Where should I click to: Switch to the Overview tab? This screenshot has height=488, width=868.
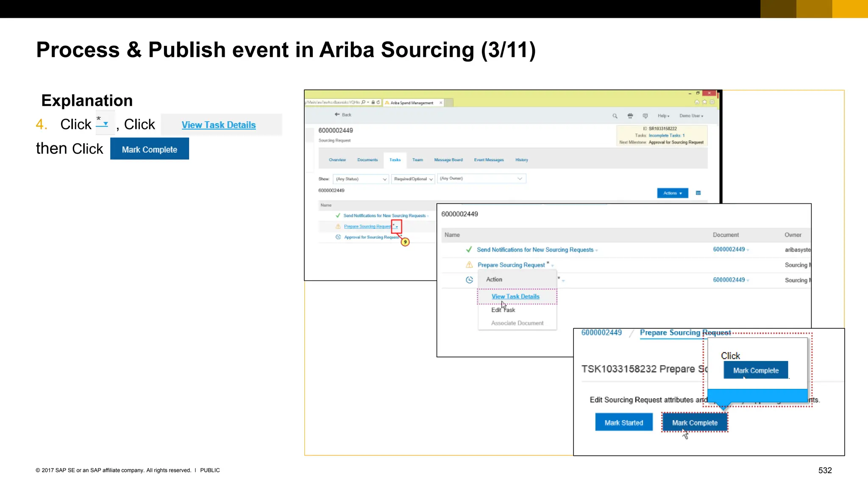pyautogui.click(x=337, y=160)
